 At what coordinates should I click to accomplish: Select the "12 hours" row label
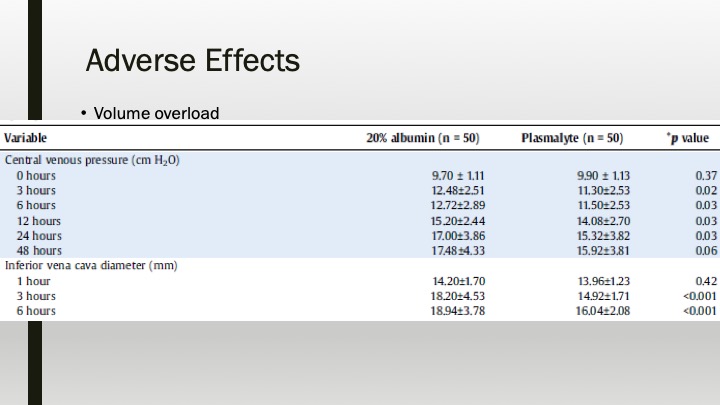pyautogui.click(x=38, y=220)
